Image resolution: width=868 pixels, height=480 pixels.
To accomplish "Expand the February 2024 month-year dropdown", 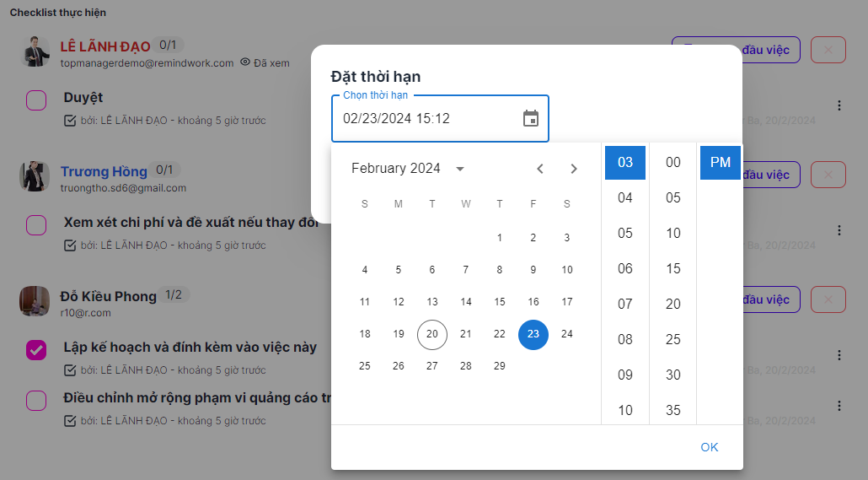I will (x=460, y=169).
